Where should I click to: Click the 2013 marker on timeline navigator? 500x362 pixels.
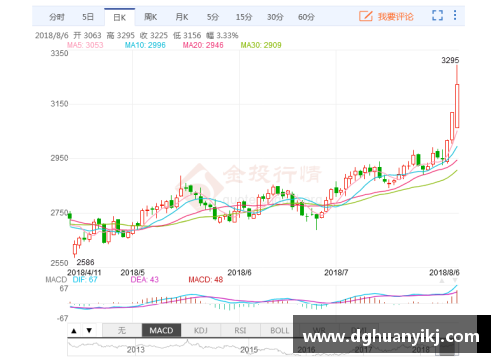[x=136, y=350]
